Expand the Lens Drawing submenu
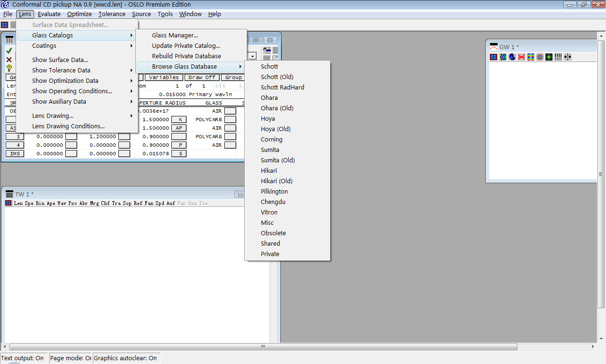This screenshot has width=606, height=364. (76, 116)
